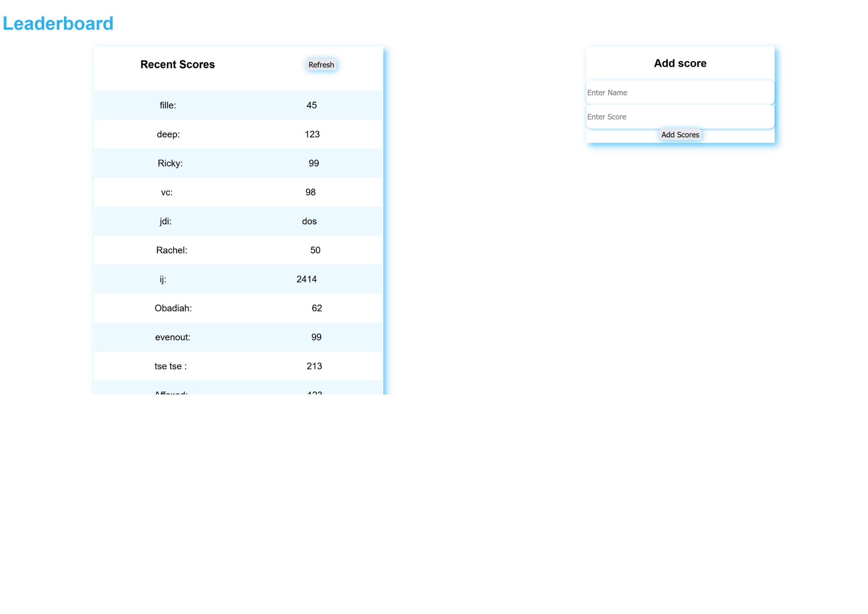The image size is (868, 614).
Task: Click the Recent Scores panel title
Action: pyautogui.click(x=177, y=65)
